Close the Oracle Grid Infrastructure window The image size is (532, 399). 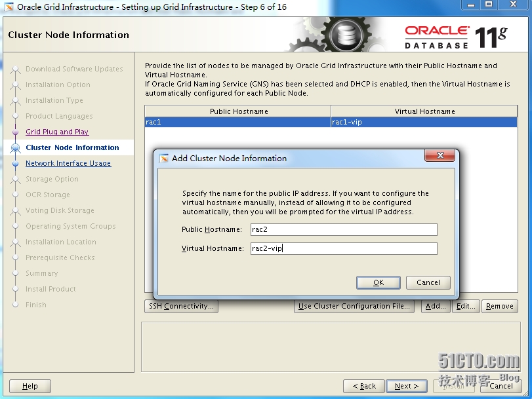(x=514, y=5)
